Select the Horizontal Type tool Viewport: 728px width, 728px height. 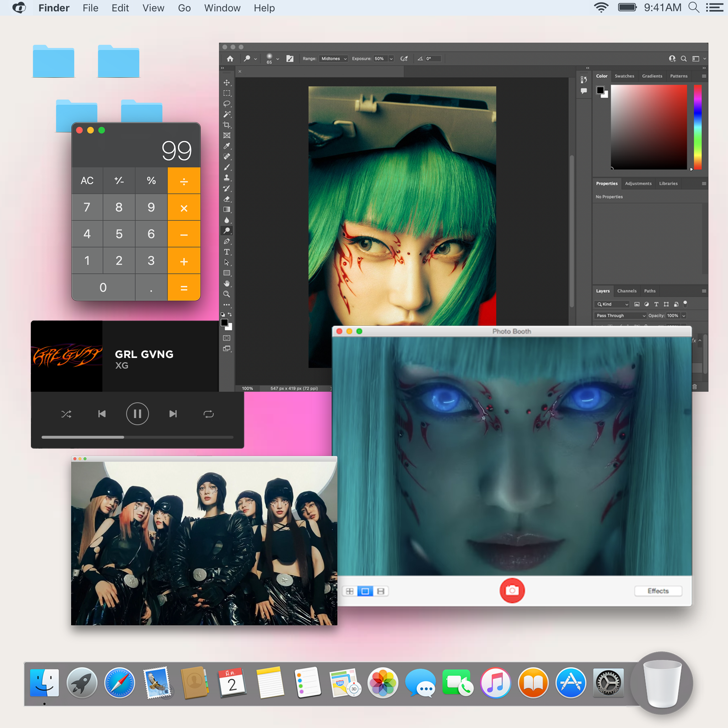click(x=226, y=252)
